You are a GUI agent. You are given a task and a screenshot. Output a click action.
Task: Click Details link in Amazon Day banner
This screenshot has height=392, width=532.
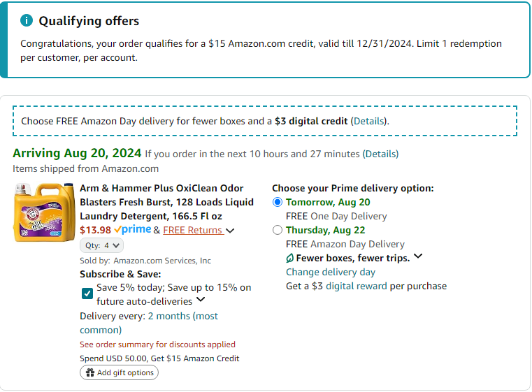click(368, 121)
